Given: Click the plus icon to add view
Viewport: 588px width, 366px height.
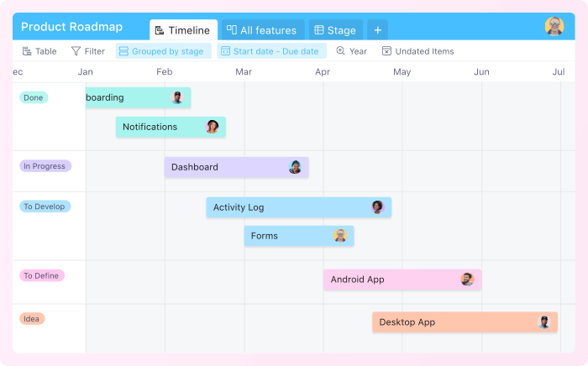Looking at the screenshot, I should coord(377,30).
